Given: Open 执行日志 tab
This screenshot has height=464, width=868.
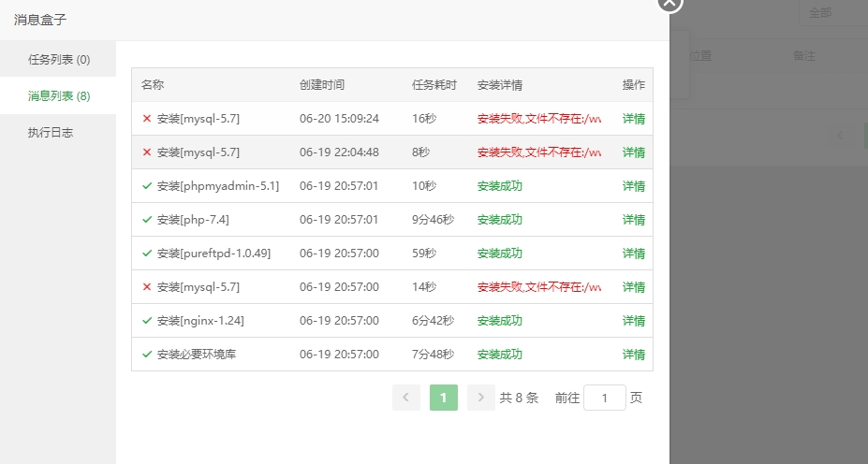Looking at the screenshot, I should (58, 132).
